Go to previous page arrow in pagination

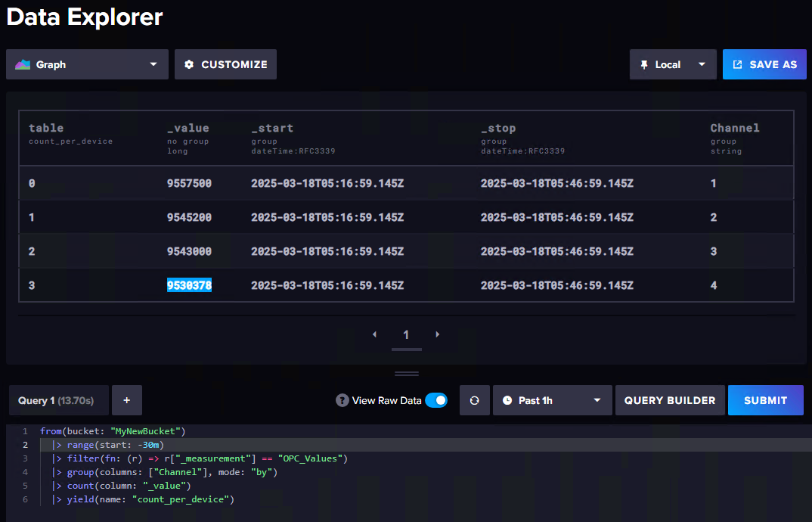click(x=375, y=334)
